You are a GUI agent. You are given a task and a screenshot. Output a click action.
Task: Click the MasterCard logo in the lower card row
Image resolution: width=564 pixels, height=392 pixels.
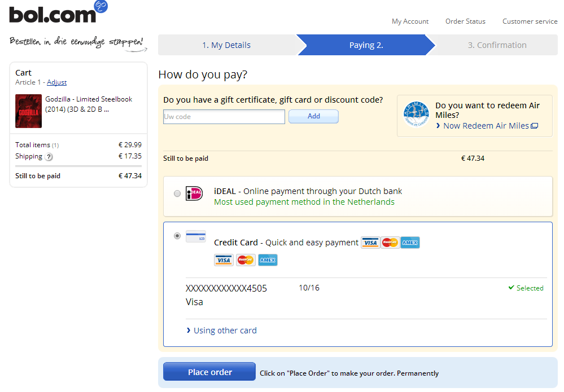coord(246,260)
